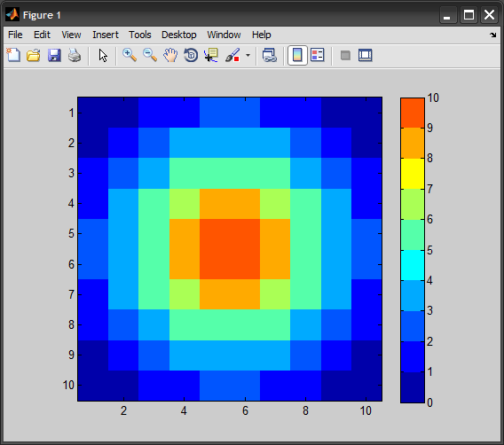Click colorbar tick label 5
Screen dimensions: 504x445
pos(429,250)
